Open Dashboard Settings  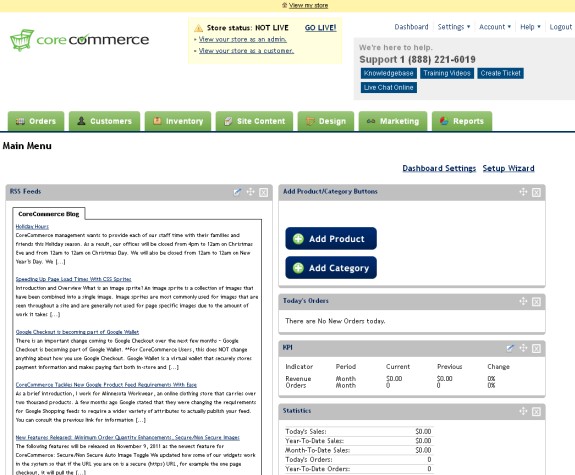tap(439, 168)
